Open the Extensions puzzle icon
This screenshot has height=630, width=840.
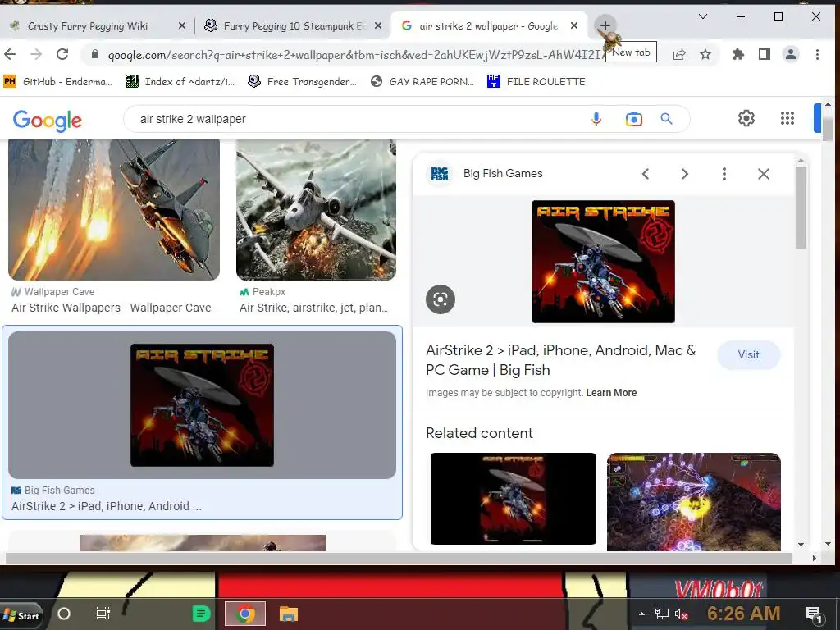coord(737,54)
